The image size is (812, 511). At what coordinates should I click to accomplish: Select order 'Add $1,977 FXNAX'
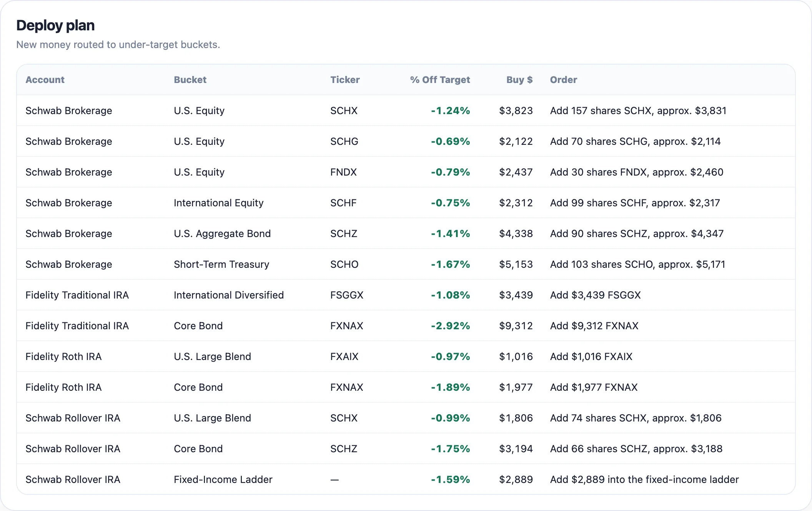click(594, 387)
